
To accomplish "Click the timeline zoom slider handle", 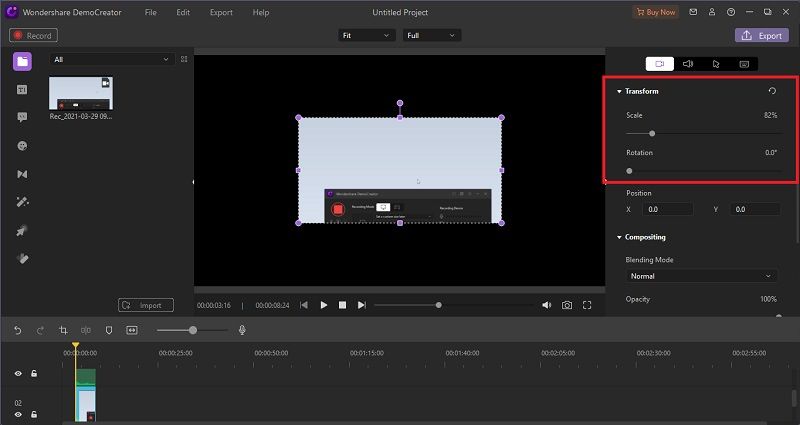I will click(193, 330).
